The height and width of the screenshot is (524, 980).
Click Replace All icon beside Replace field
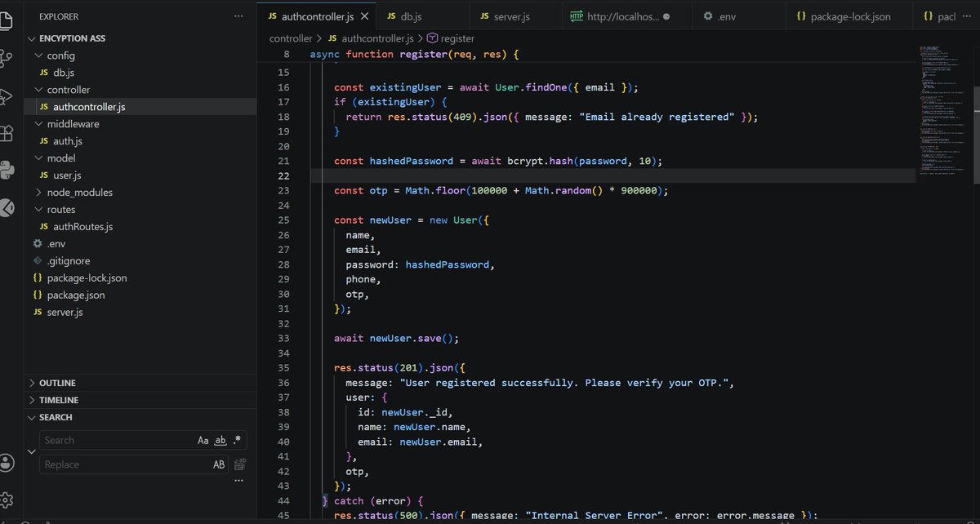click(240, 464)
